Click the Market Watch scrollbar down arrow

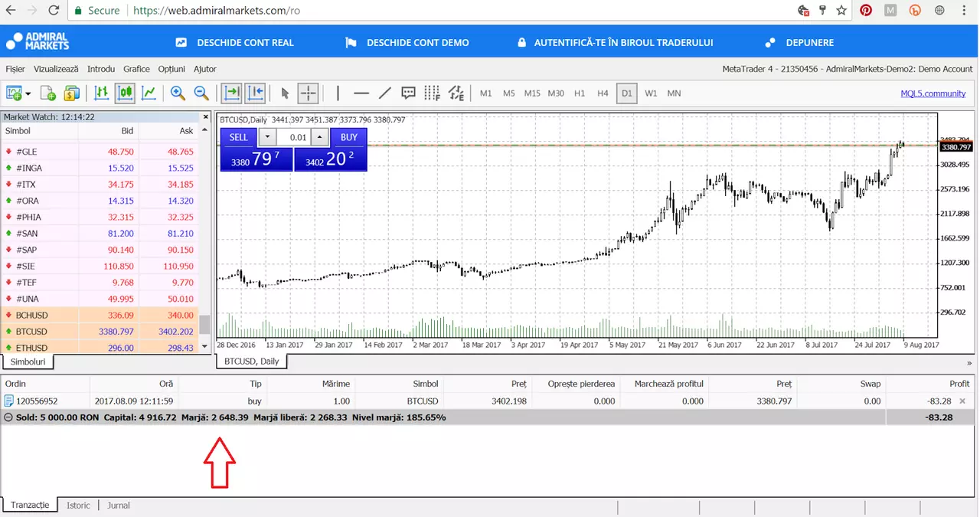(204, 347)
